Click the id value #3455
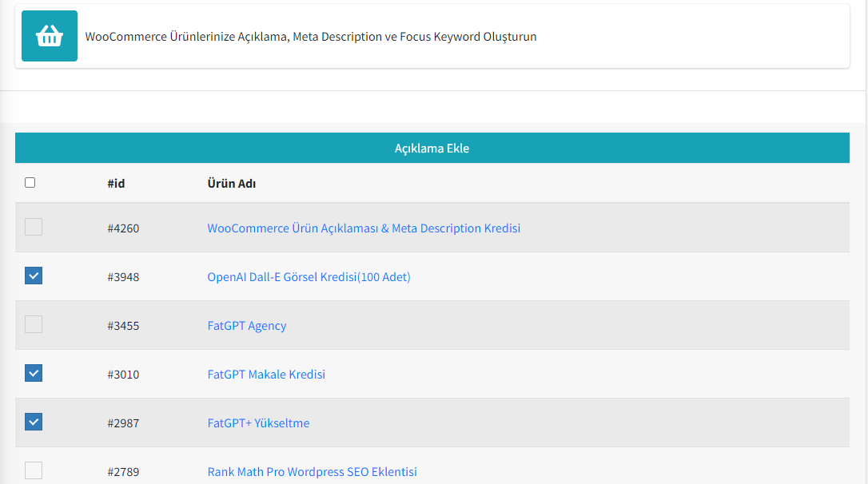Viewport: 868px width, 484px height. [x=123, y=325]
